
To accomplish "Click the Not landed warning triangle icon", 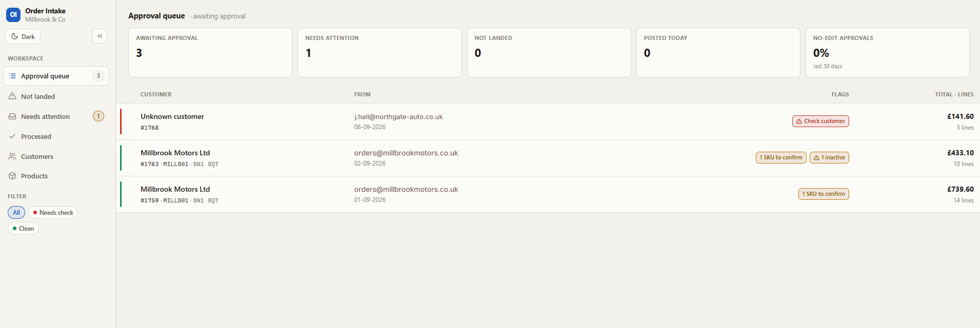I will pyautogui.click(x=12, y=96).
